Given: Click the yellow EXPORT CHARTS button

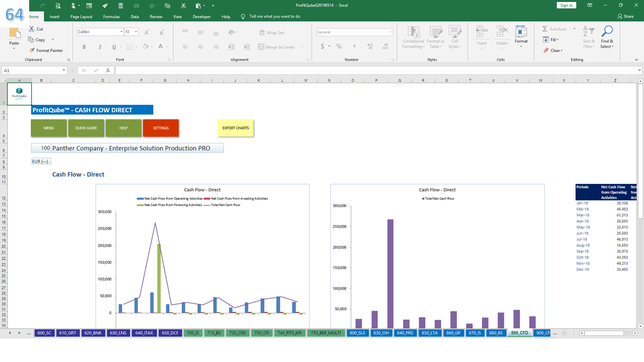Looking at the screenshot, I should tap(235, 128).
